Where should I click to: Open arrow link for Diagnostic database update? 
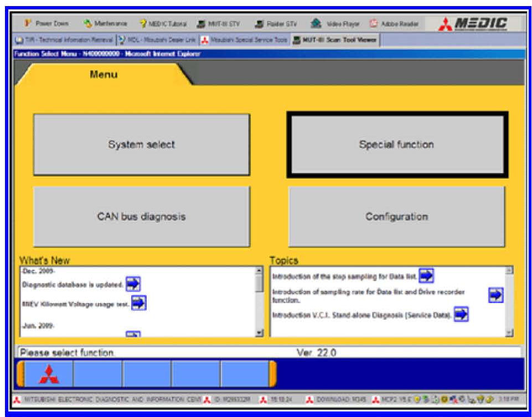[x=133, y=284]
